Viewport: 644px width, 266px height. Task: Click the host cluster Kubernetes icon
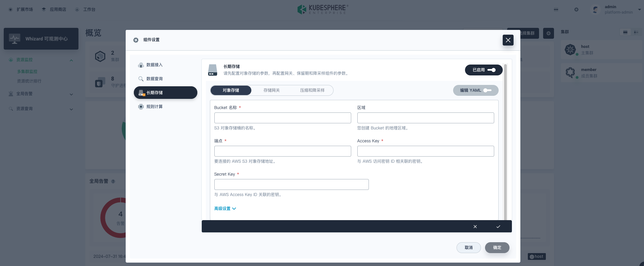point(570,50)
